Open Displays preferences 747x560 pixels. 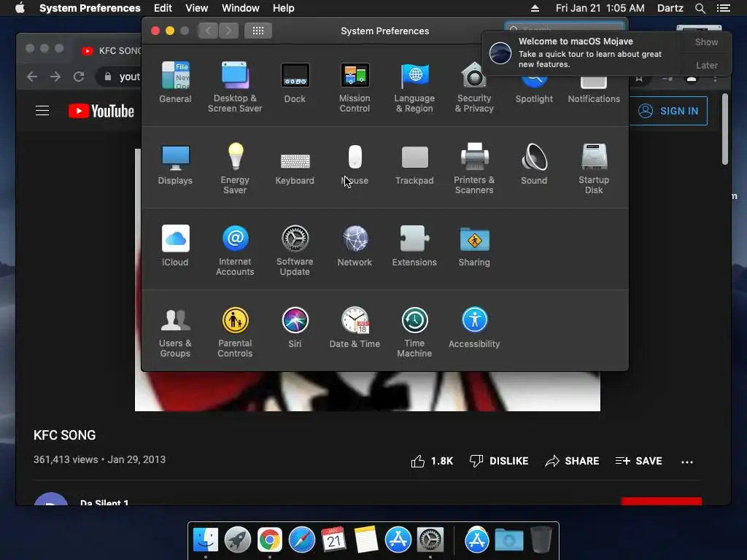pyautogui.click(x=175, y=164)
